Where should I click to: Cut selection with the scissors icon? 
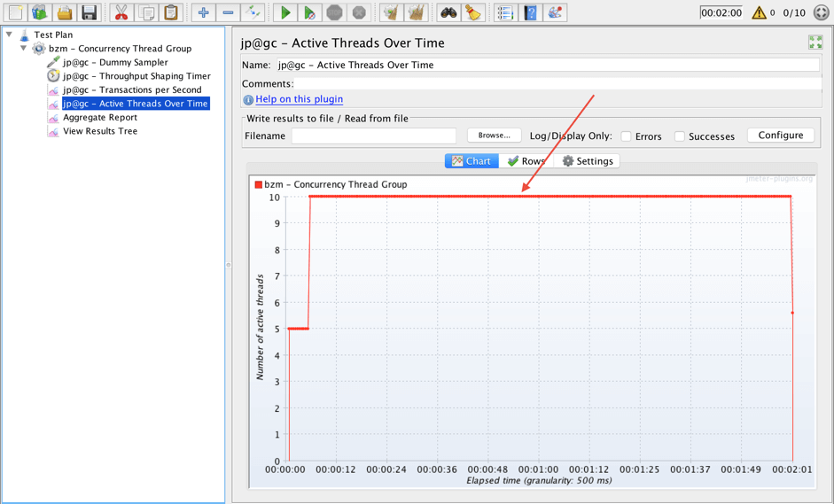coord(121,12)
